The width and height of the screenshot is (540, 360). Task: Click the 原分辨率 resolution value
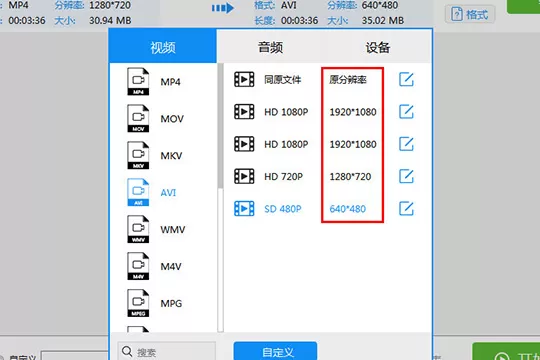(x=348, y=80)
